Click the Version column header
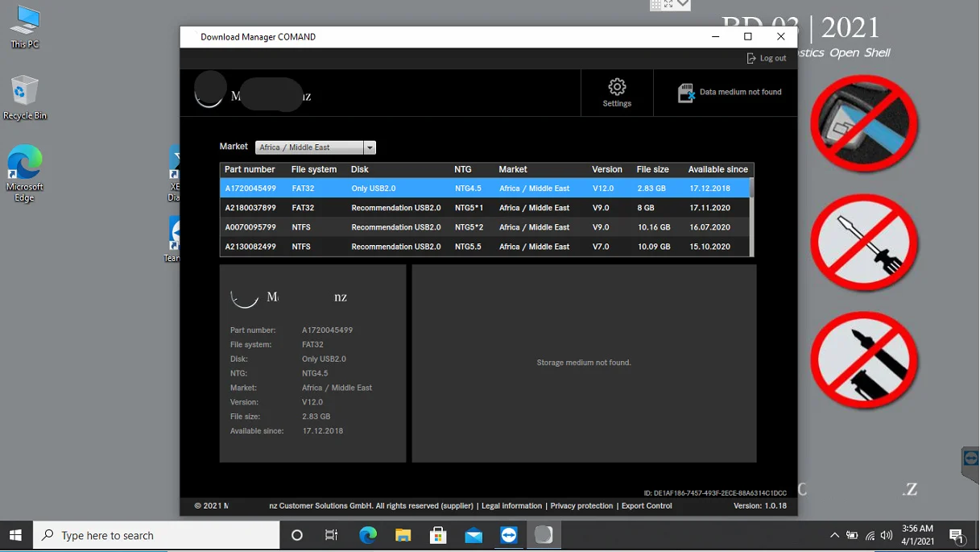The image size is (980, 552). coord(607,169)
